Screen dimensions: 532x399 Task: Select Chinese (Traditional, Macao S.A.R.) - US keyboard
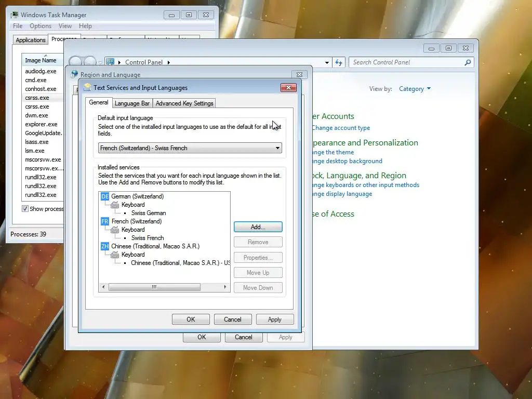point(180,263)
